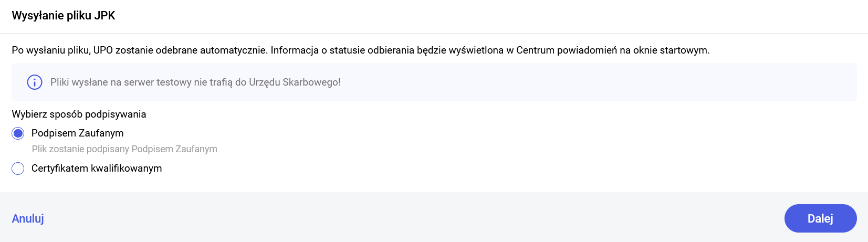Click the 'Wysyłanie pliku JPK' dialog title
Image resolution: width=868 pixels, height=242 pixels.
point(64,16)
